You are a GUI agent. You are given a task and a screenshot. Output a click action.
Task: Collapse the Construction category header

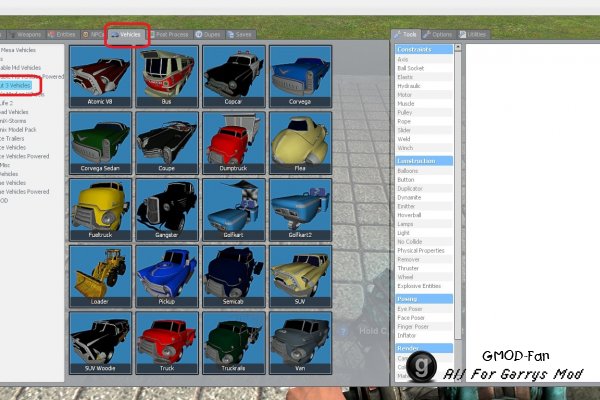pyautogui.click(x=424, y=161)
